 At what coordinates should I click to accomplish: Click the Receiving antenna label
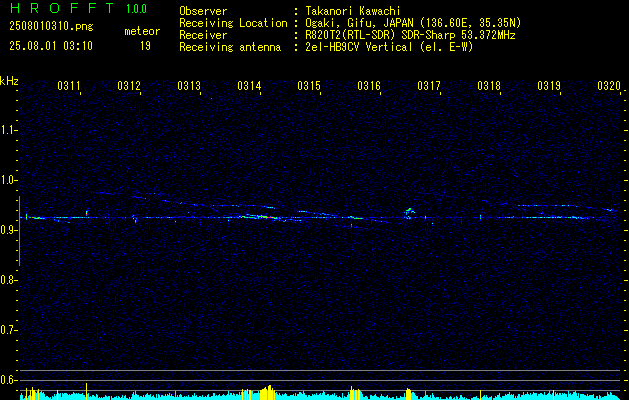click(230, 47)
